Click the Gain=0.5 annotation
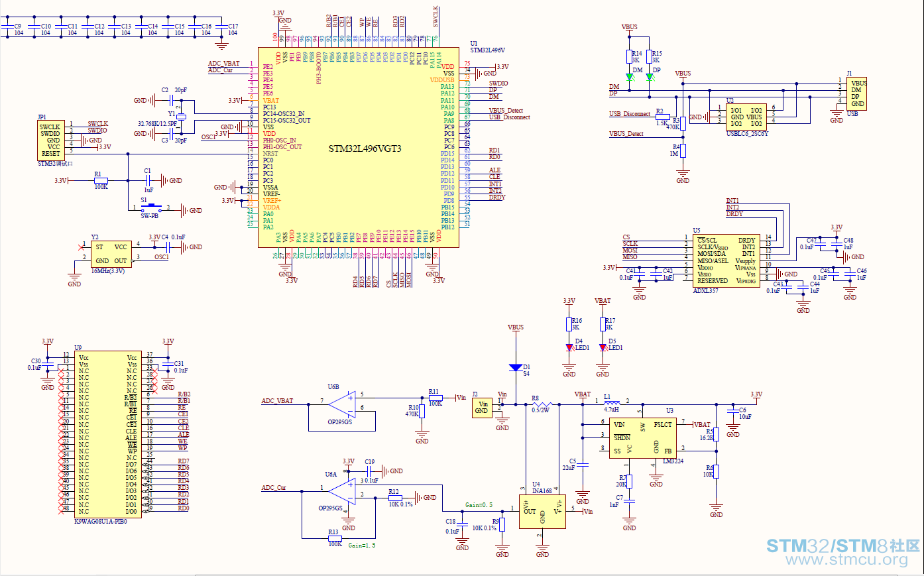Image resolution: width=924 pixels, height=576 pixels. pos(479,505)
